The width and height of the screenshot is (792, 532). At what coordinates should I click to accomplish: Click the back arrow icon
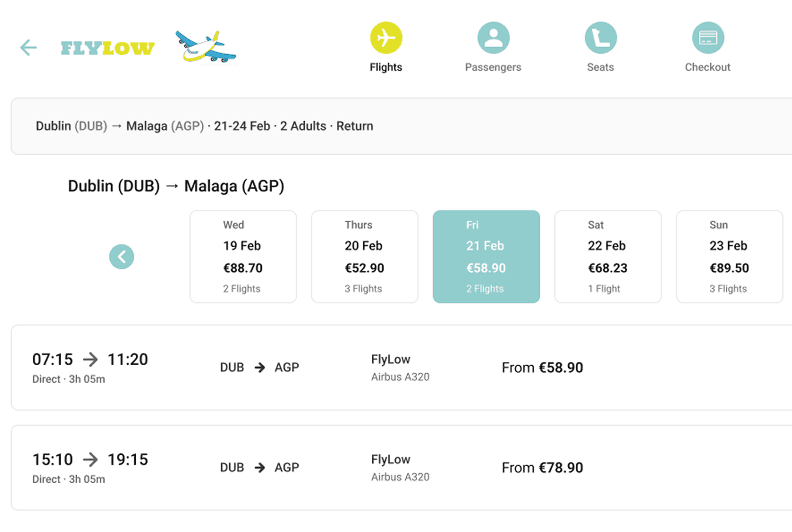click(x=28, y=48)
